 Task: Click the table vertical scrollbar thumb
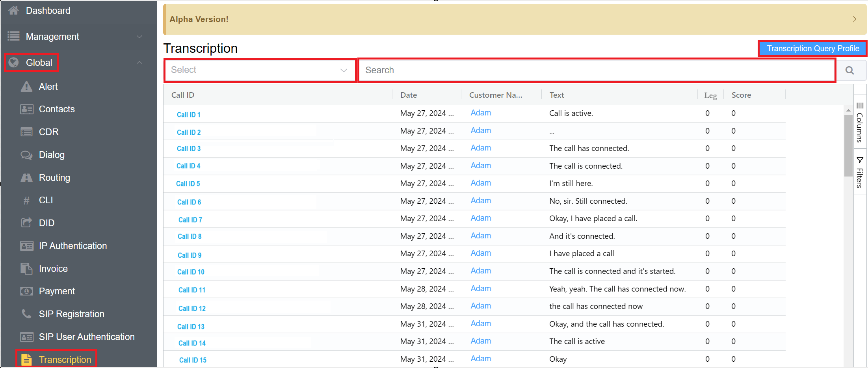[848, 146]
